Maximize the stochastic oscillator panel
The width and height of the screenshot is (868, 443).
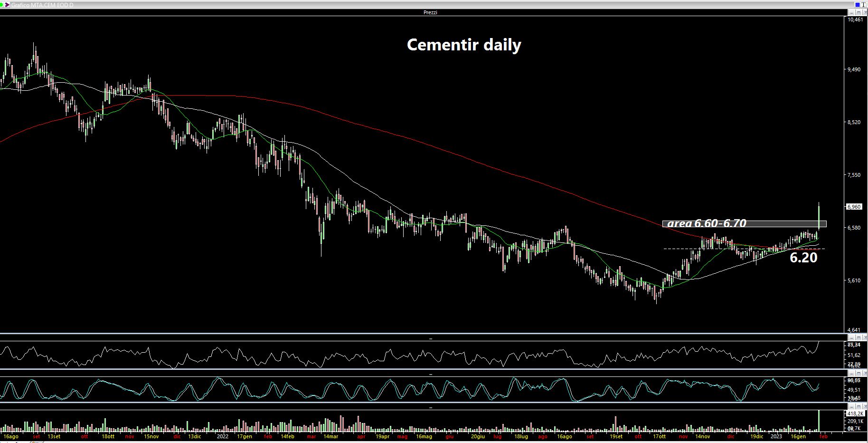[859, 373]
